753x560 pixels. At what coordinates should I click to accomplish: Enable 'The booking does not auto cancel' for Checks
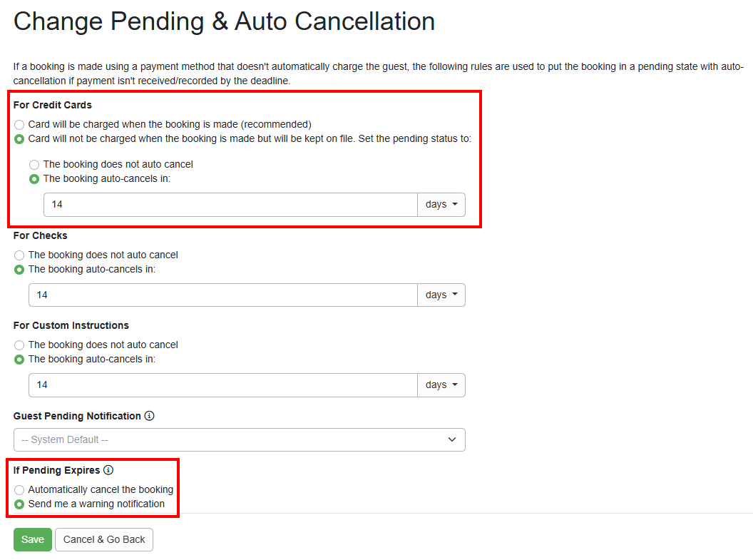(x=19, y=255)
